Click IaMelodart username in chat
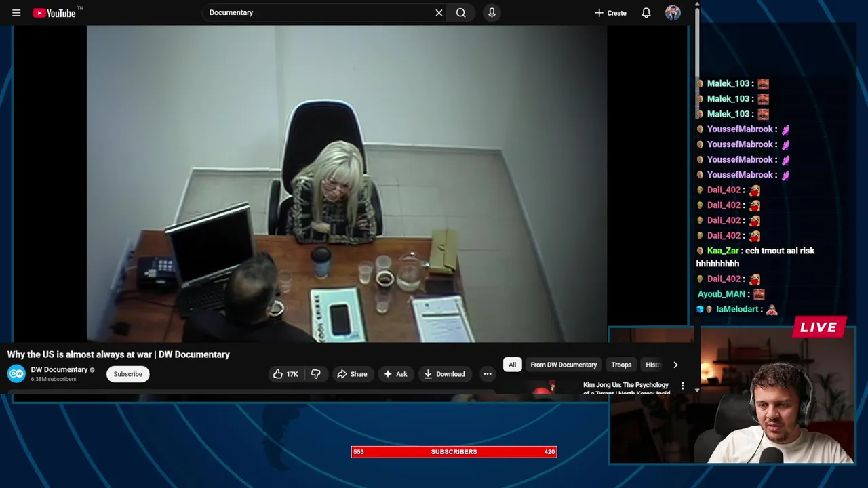Image resolution: width=868 pixels, height=488 pixels. click(x=738, y=309)
